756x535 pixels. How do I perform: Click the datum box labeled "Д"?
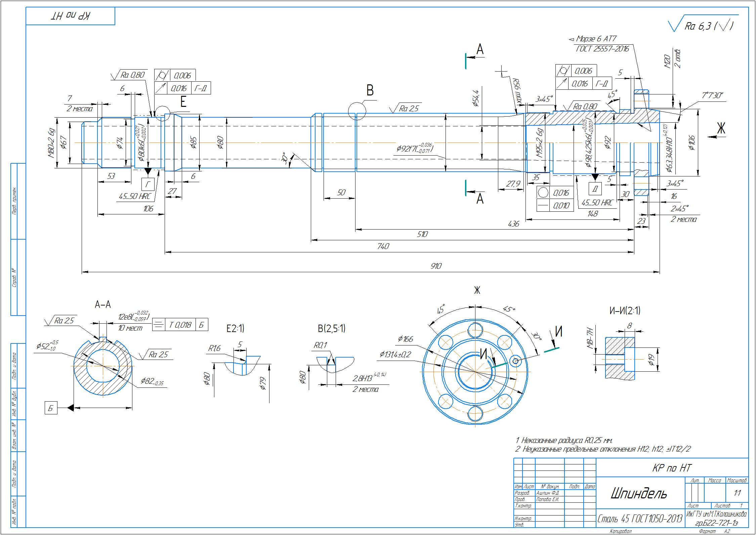tap(595, 189)
